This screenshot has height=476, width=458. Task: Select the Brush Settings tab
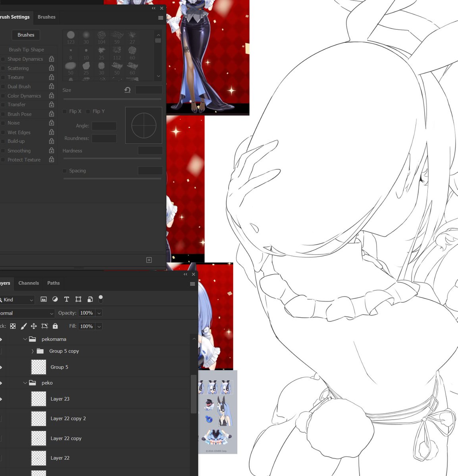pos(15,17)
